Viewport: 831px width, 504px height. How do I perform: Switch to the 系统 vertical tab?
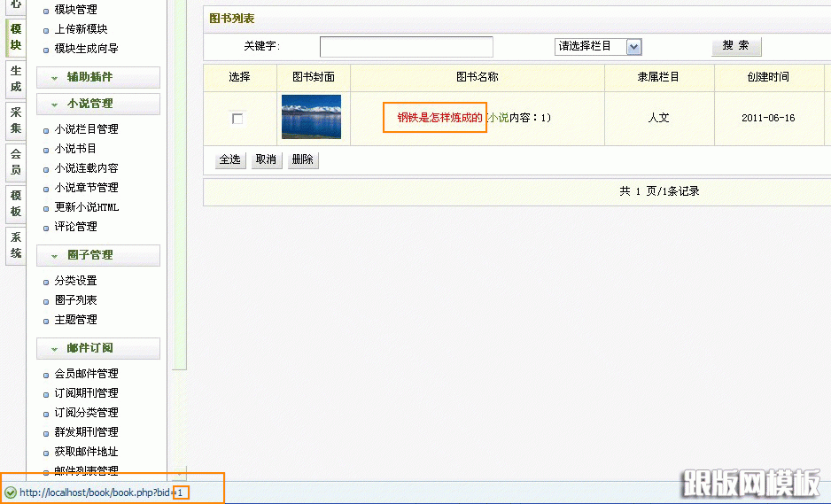[15, 245]
